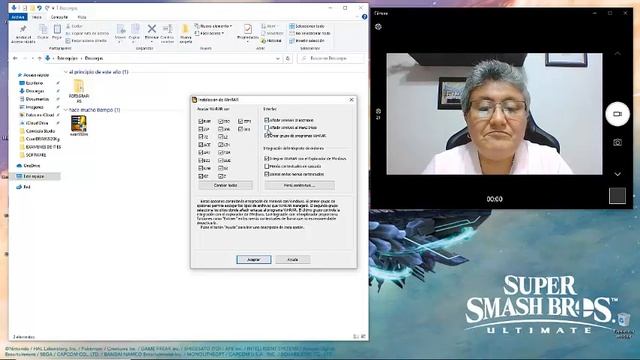Collapse 'hace mucho tiempo' group

click(x=66, y=110)
